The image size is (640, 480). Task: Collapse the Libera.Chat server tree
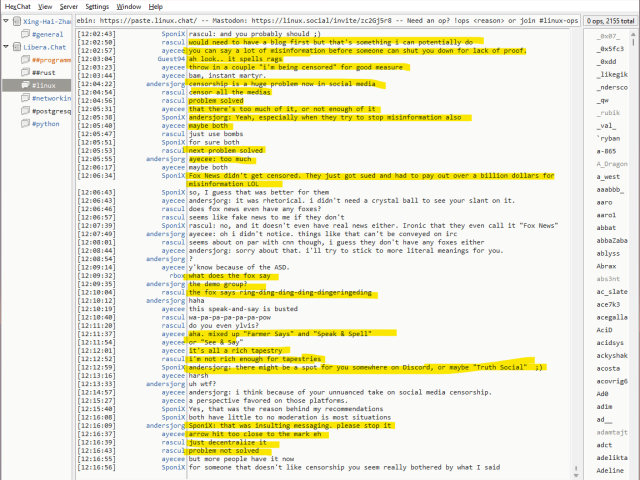pos(6,47)
